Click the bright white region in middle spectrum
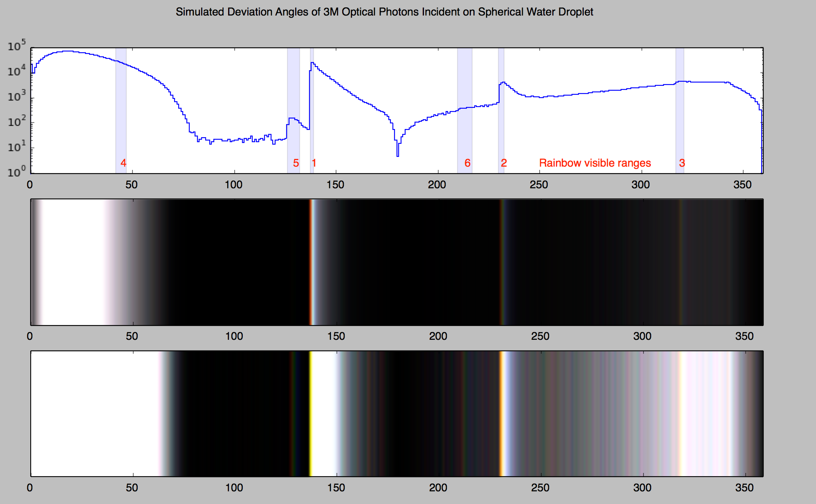The image size is (816, 504). tap(73, 262)
